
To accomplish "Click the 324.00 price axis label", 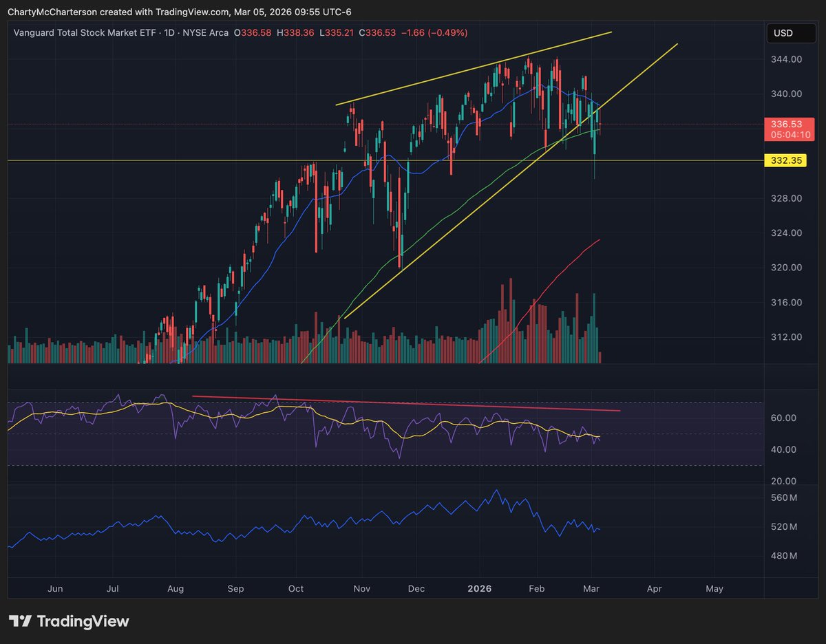I will [x=786, y=233].
